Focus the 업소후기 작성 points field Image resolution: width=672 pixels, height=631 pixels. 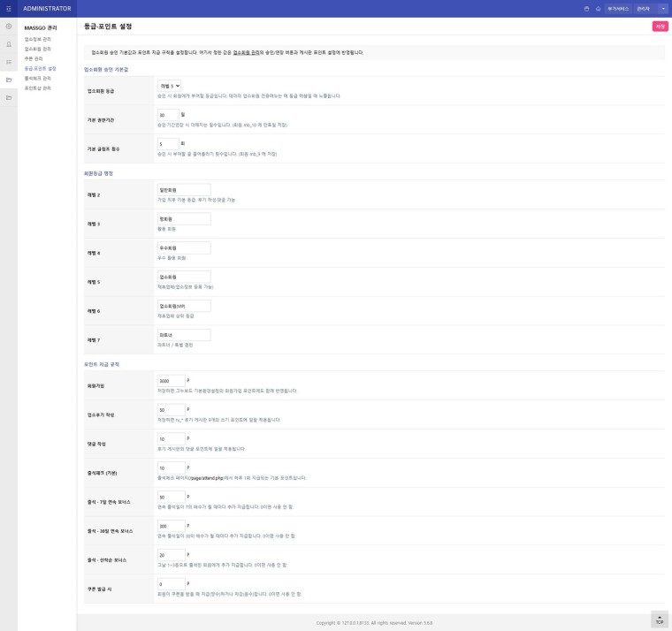point(171,410)
